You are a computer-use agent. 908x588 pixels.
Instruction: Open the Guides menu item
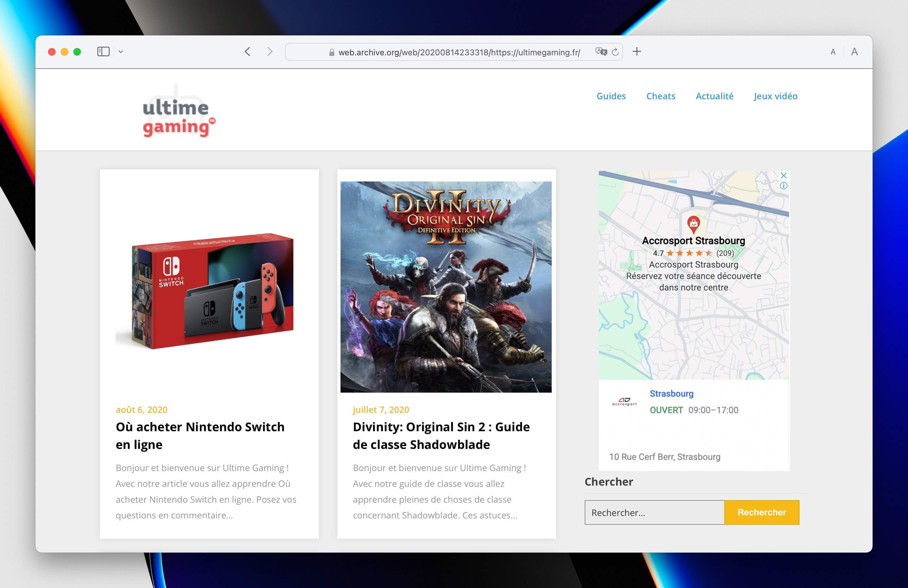click(611, 96)
